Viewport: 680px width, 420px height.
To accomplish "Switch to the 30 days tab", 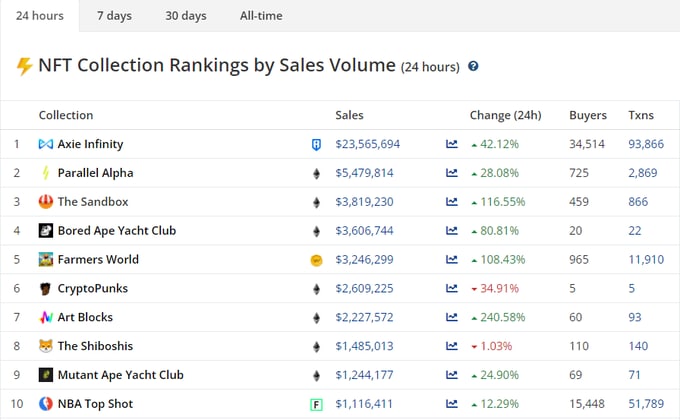I will 186,16.
